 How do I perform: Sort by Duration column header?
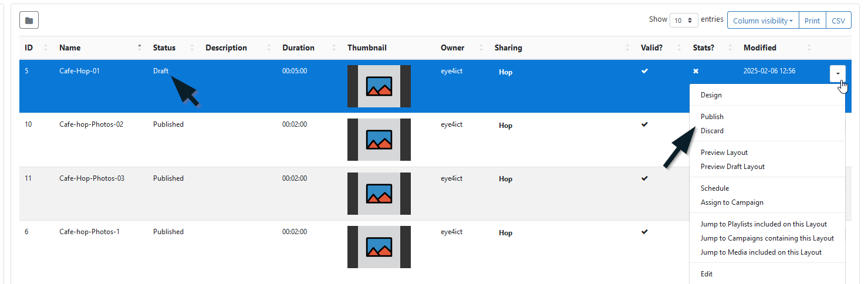(310, 48)
